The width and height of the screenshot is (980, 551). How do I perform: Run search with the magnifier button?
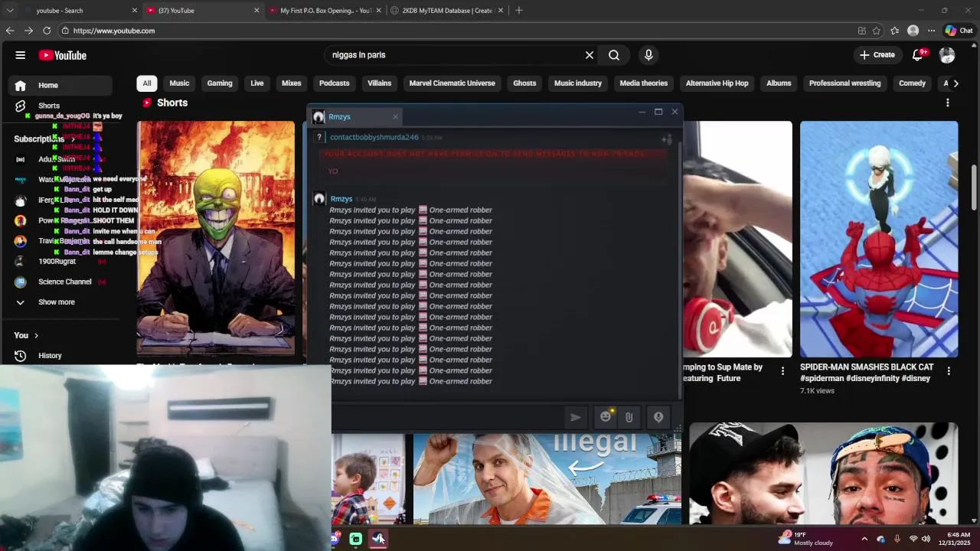614,55
